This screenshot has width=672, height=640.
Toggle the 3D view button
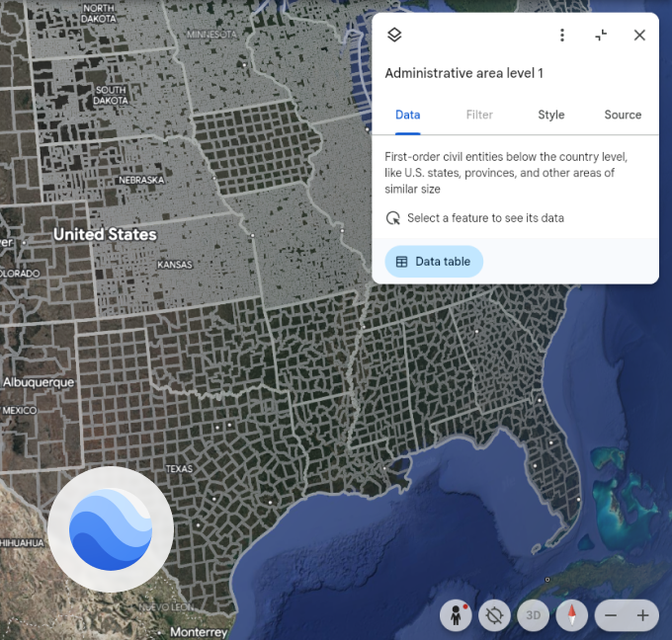point(533,615)
